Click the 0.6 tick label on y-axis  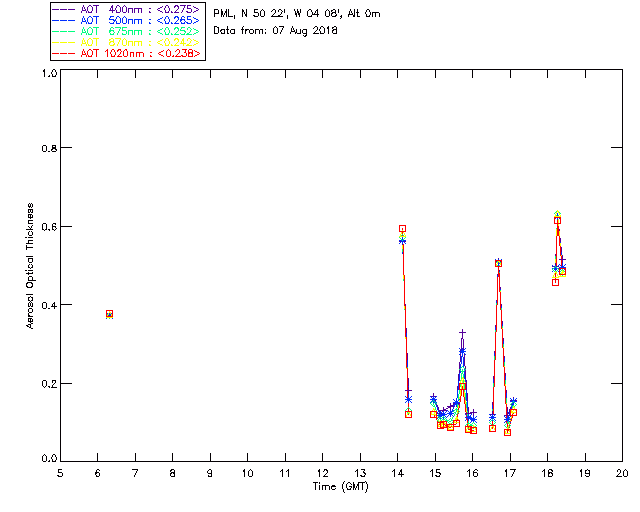pyautogui.click(x=48, y=227)
